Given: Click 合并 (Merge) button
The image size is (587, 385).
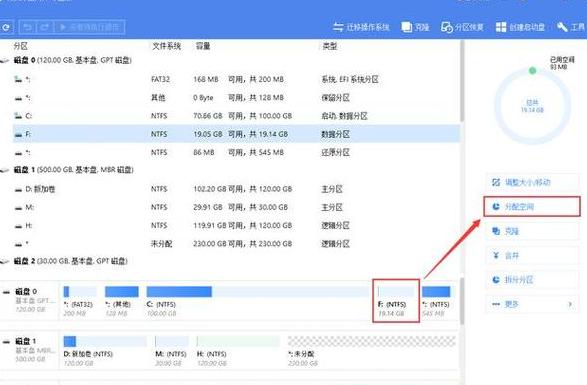Looking at the screenshot, I should (x=532, y=255).
